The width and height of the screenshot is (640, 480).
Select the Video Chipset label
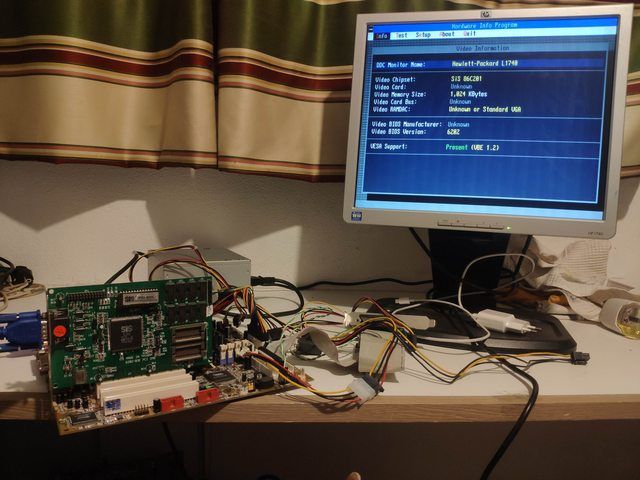click(395, 79)
